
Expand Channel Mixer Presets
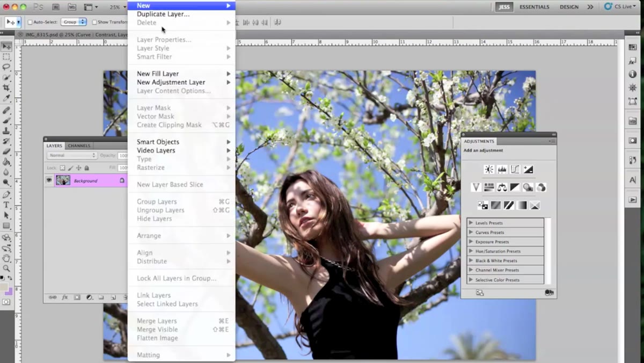[x=471, y=270]
